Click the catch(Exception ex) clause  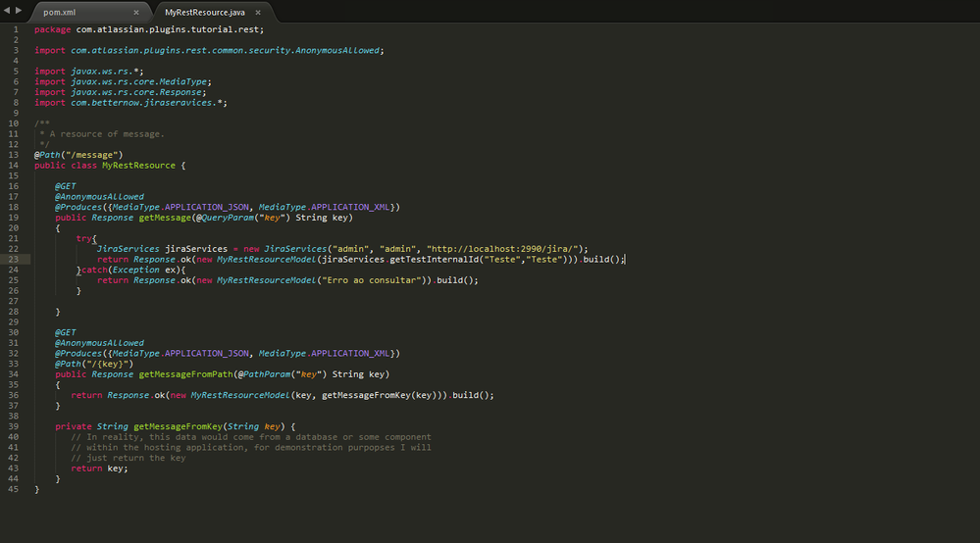[x=131, y=270]
